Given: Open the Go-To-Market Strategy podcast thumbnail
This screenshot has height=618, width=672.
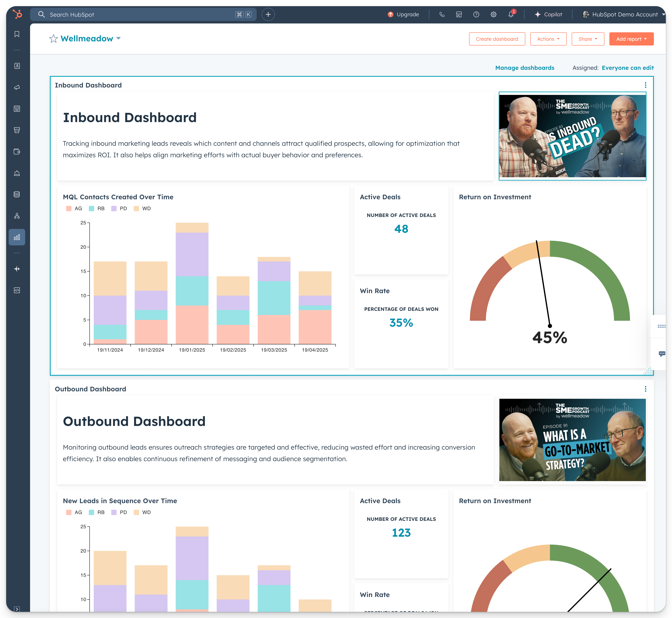Looking at the screenshot, I should [572, 440].
